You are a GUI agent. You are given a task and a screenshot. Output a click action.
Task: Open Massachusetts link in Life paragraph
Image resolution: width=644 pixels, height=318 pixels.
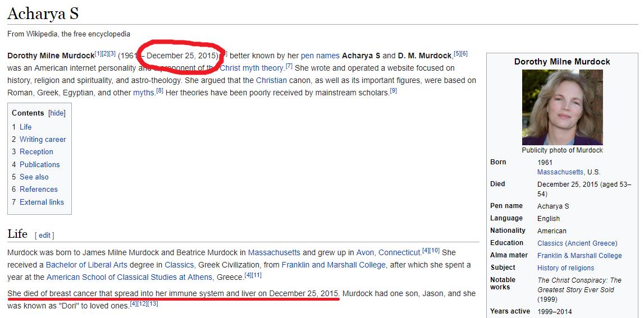click(274, 252)
